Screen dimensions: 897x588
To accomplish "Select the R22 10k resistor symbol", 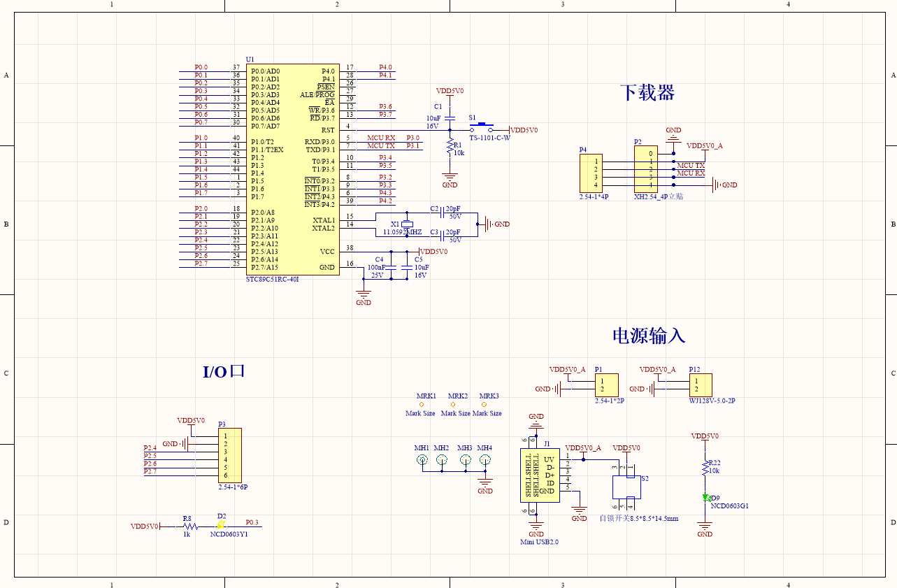I will 705,468.
